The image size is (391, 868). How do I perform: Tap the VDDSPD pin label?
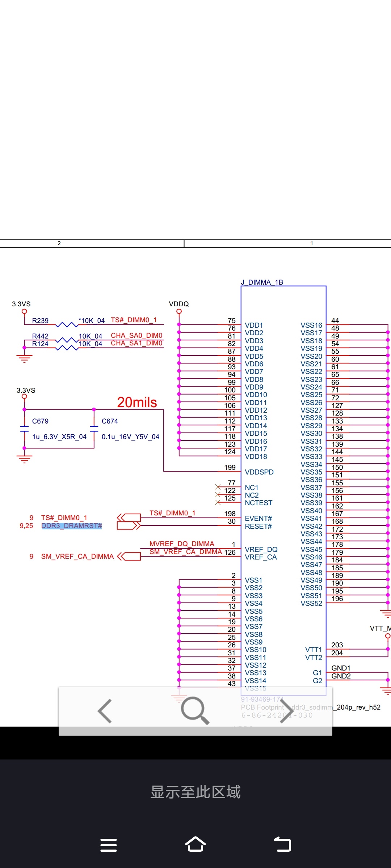click(x=259, y=472)
